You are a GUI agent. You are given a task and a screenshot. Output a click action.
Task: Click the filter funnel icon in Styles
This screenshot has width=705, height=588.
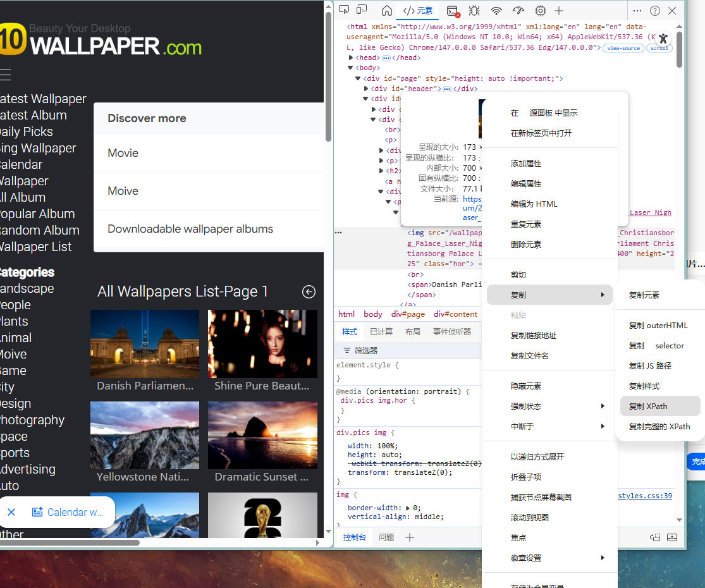click(x=346, y=350)
